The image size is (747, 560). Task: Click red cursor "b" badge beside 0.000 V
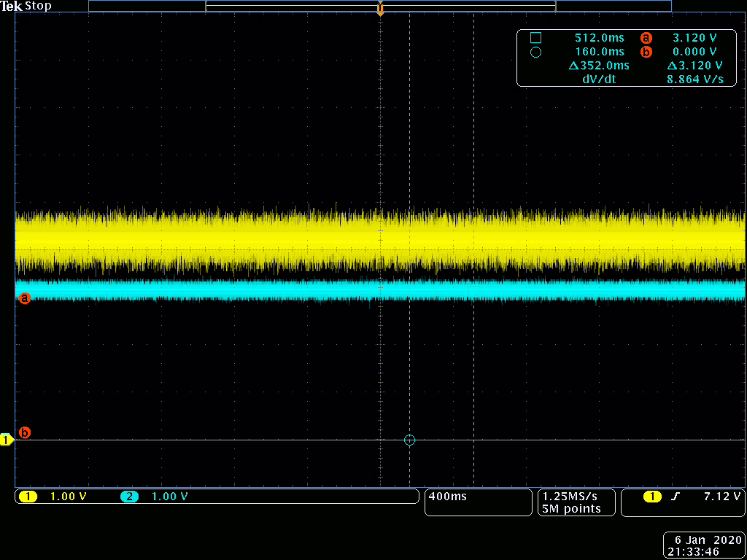(x=645, y=52)
